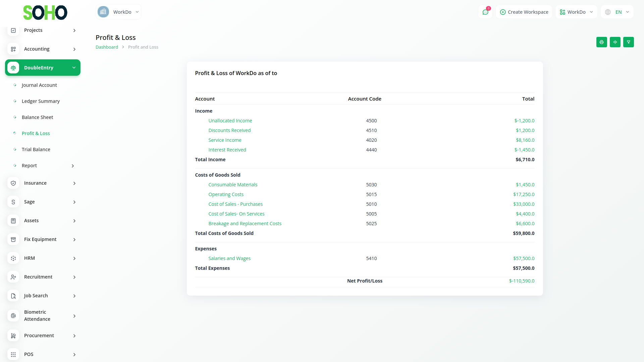Open the chat messages notification icon
The width and height of the screenshot is (644, 362).
(x=485, y=12)
